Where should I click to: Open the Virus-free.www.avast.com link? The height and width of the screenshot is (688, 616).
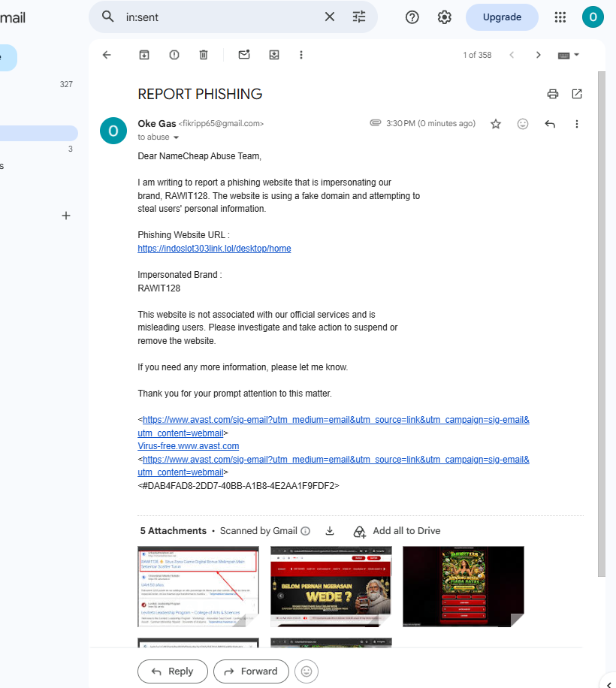click(x=189, y=446)
